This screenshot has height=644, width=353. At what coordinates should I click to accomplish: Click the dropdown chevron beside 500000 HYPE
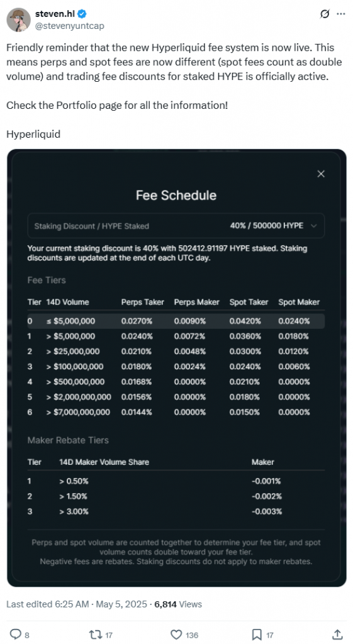(314, 226)
